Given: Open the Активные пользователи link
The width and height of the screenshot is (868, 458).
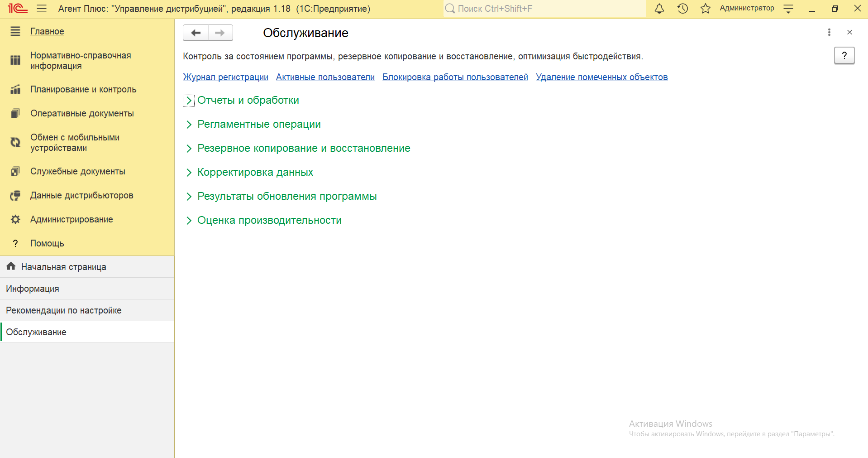Looking at the screenshot, I should [325, 77].
